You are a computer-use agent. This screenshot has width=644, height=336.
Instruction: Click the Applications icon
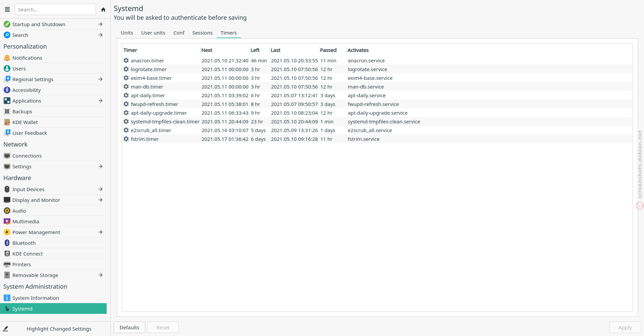(x=7, y=101)
